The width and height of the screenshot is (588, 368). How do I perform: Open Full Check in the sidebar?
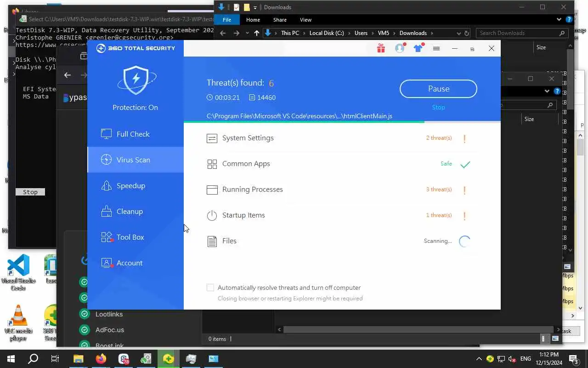coord(136,134)
